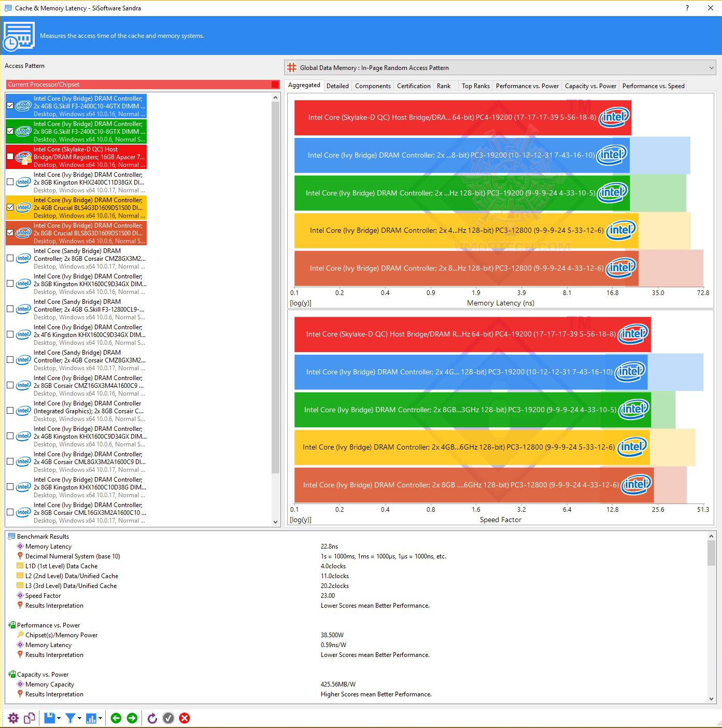Screen dimensions: 722x728
Task: Go back with the green left arrow
Action: 116,718
